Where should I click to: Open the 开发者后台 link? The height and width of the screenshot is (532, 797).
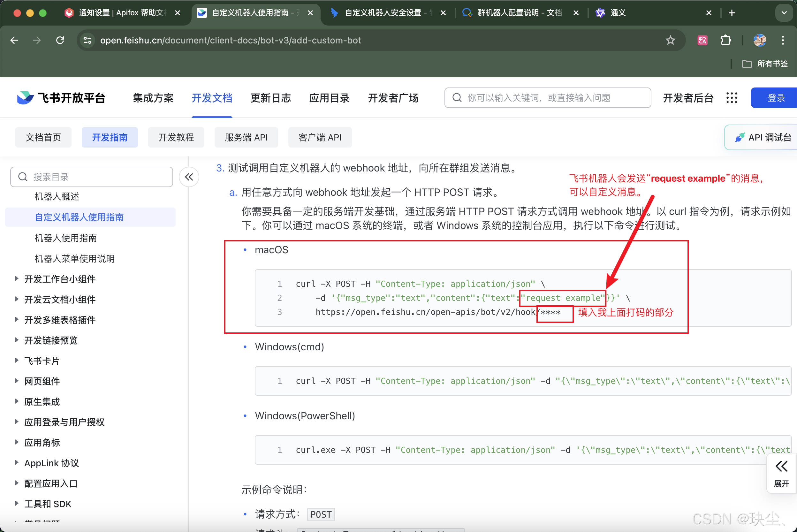[x=688, y=98]
